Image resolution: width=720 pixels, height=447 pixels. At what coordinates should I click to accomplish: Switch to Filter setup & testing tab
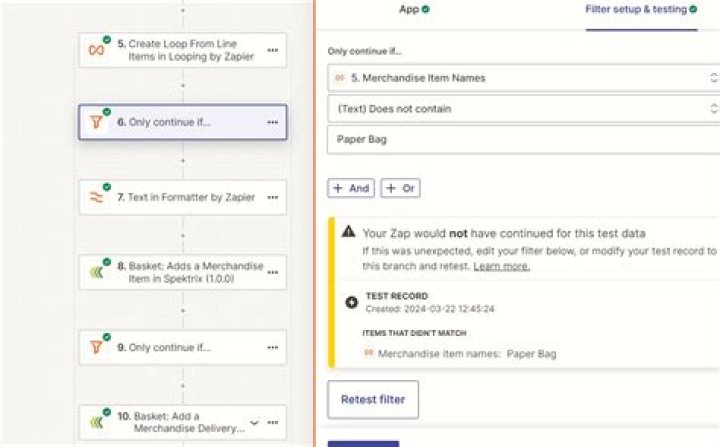(x=641, y=9)
